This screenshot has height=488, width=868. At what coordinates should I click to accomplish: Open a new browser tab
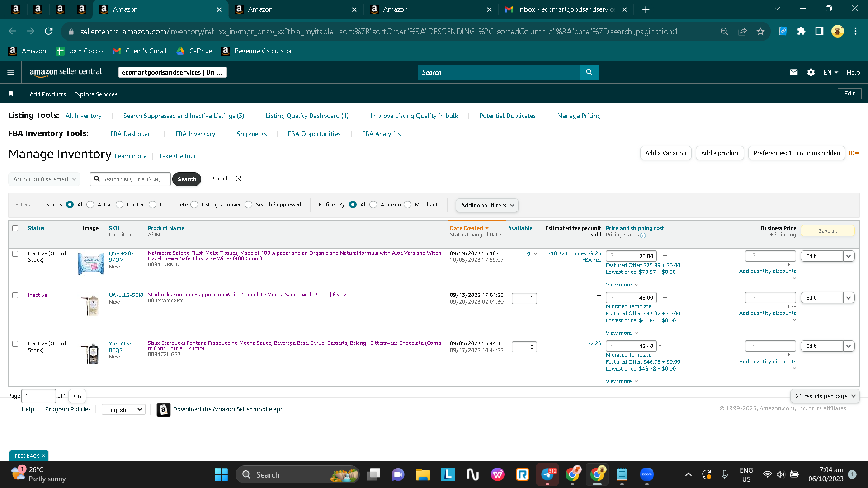click(646, 9)
